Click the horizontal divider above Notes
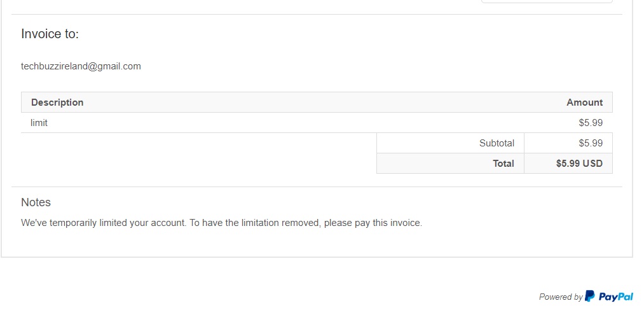The image size is (644, 310). pos(317,187)
